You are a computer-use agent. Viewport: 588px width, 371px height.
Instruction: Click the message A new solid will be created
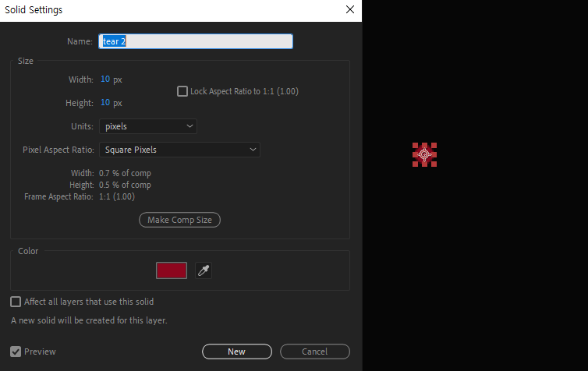point(89,320)
